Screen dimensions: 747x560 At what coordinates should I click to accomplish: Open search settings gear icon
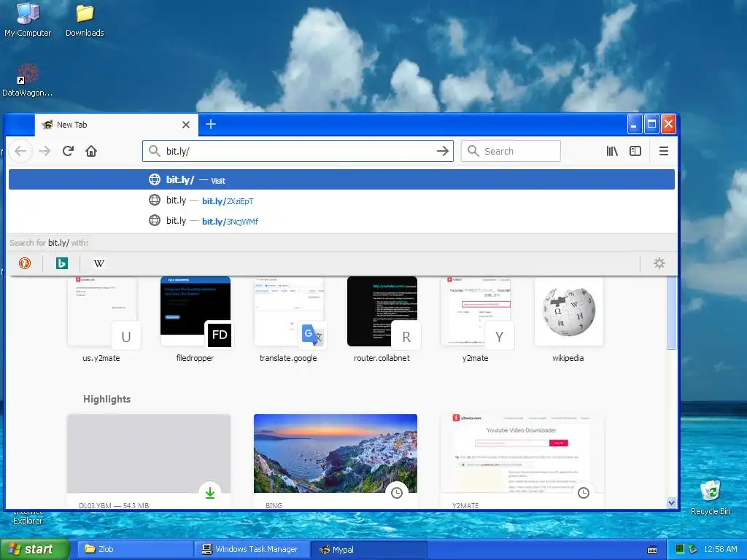659,262
